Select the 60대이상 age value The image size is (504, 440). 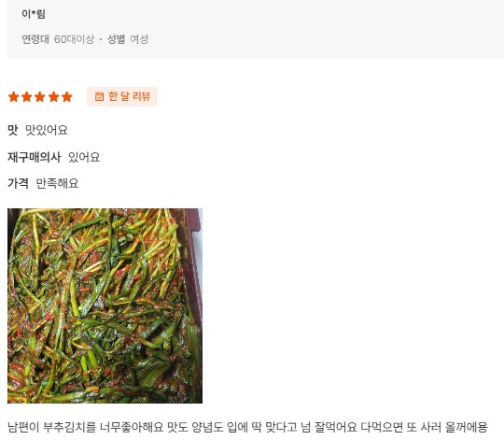tap(74, 39)
